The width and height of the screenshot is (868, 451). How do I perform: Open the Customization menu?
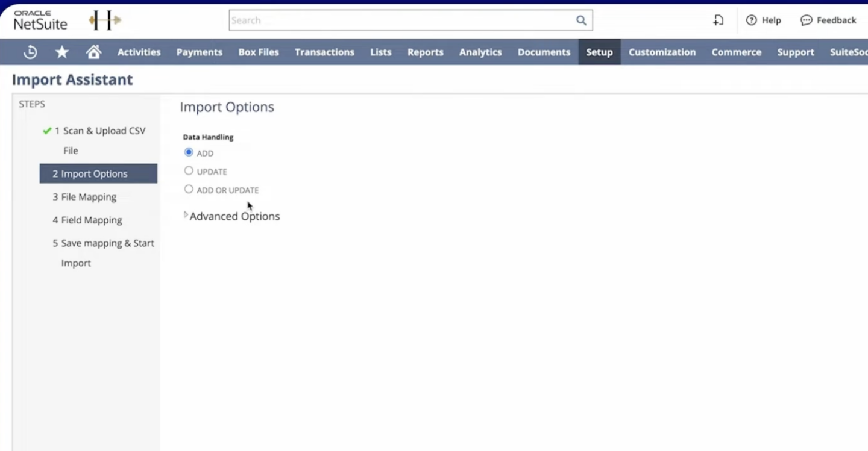tap(662, 52)
